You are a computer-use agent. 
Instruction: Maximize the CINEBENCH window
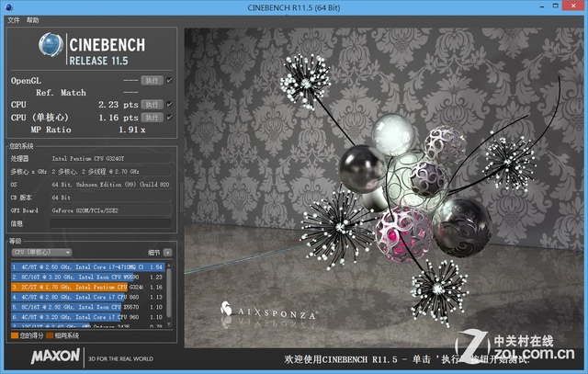(555, 6)
